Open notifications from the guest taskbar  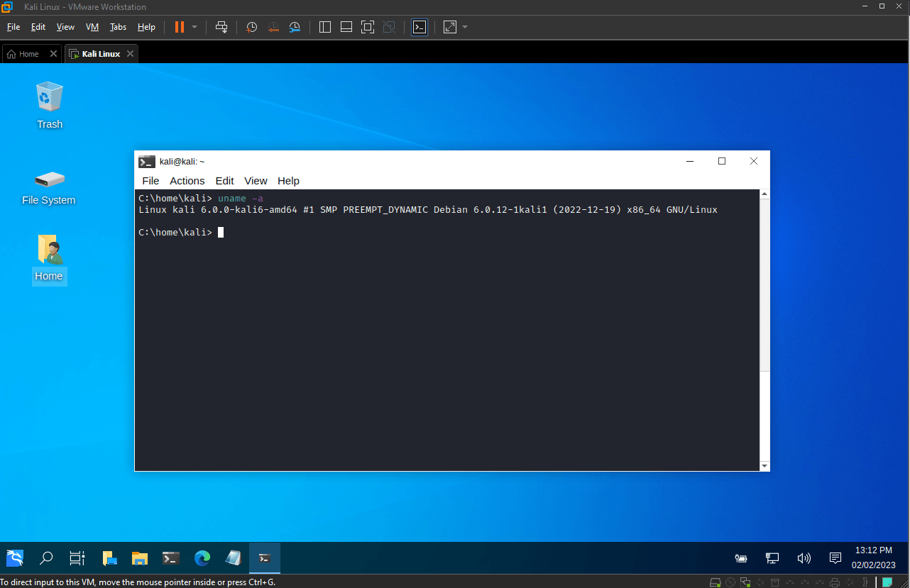point(835,558)
